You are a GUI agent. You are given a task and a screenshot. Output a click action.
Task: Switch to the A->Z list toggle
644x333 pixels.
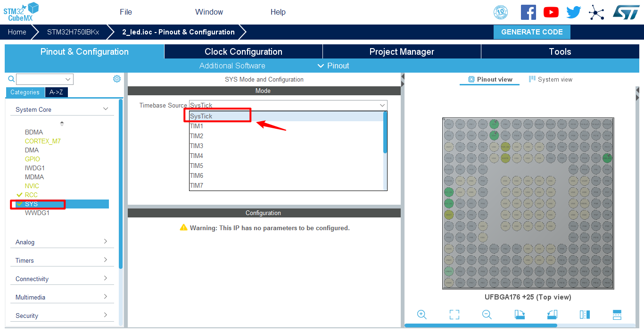57,92
